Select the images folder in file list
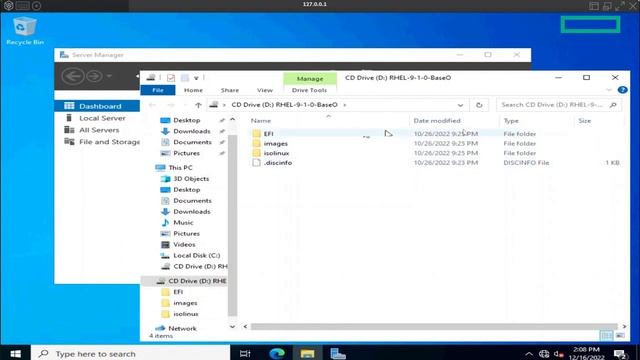Image resolution: width=640 pixels, height=360 pixels. [x=276, y=144]
